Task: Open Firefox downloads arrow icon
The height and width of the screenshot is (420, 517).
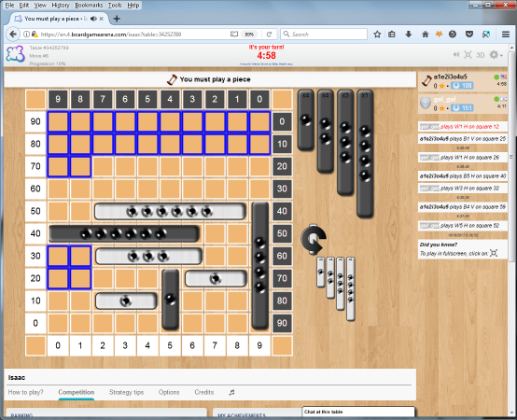Action: coord(408,35)
